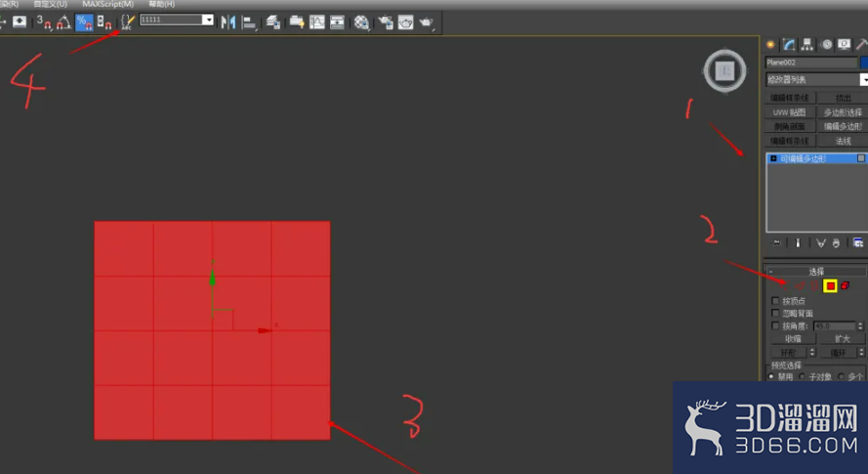Switch to the Motion command panel tab
This screenshot has height=474, width=868.
tap(826, 44)
